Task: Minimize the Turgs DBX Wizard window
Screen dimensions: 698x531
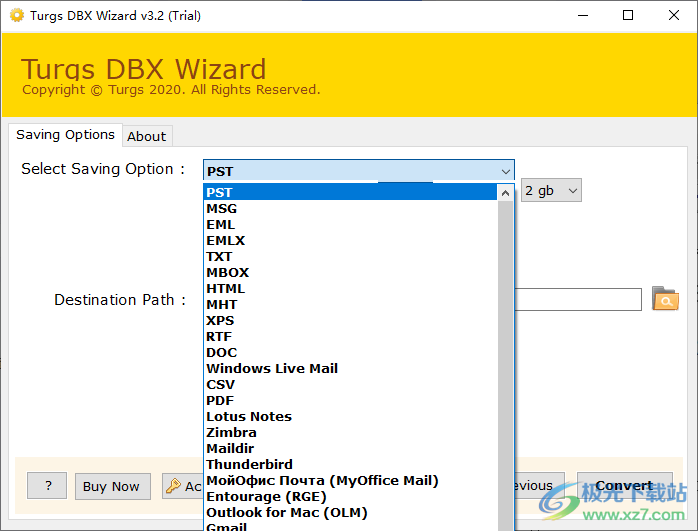Action: click(x=583, y=16)
